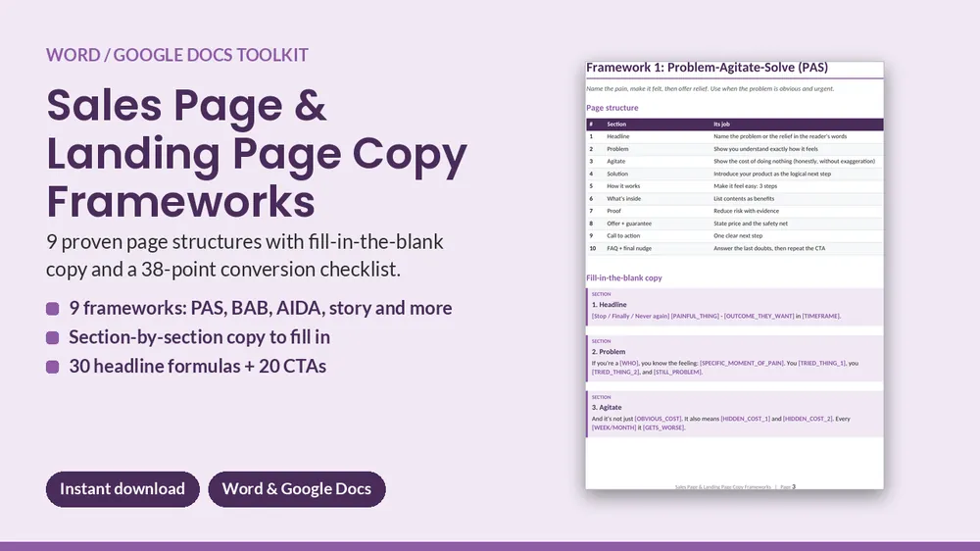This screenshot has width=980, height=551.
Task: Click the Word & Google Docs pill button
Action: (x=297, y=489)
